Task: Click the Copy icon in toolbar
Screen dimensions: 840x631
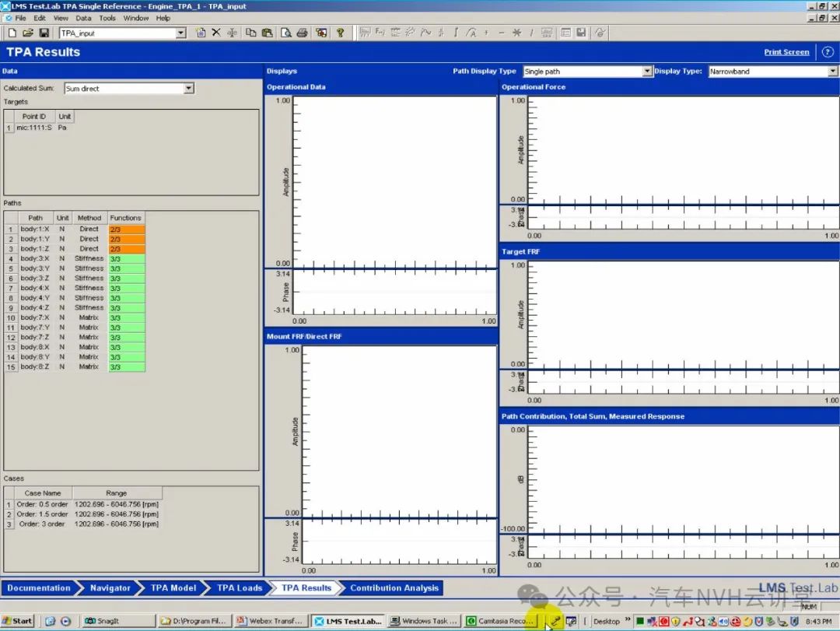Action: (250, 33)
